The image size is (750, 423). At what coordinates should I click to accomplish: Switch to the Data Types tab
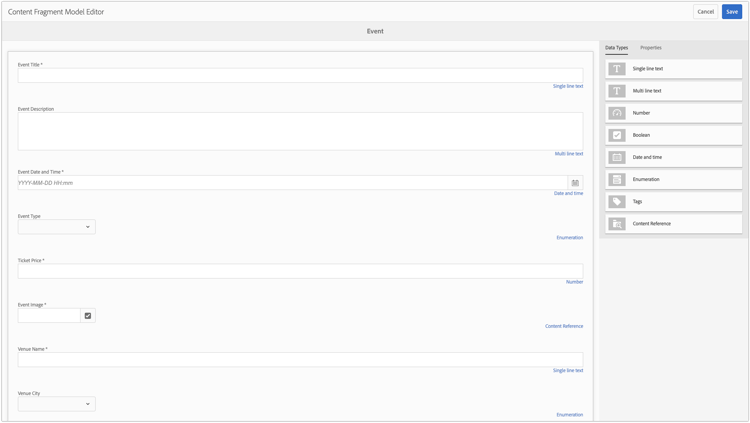pos(616,48)
